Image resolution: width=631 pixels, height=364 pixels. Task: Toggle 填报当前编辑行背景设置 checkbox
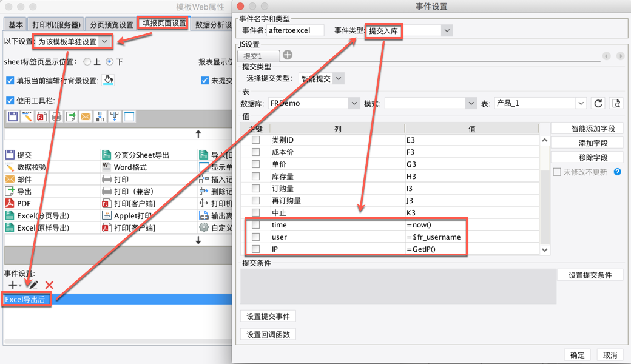coord(10,81)
